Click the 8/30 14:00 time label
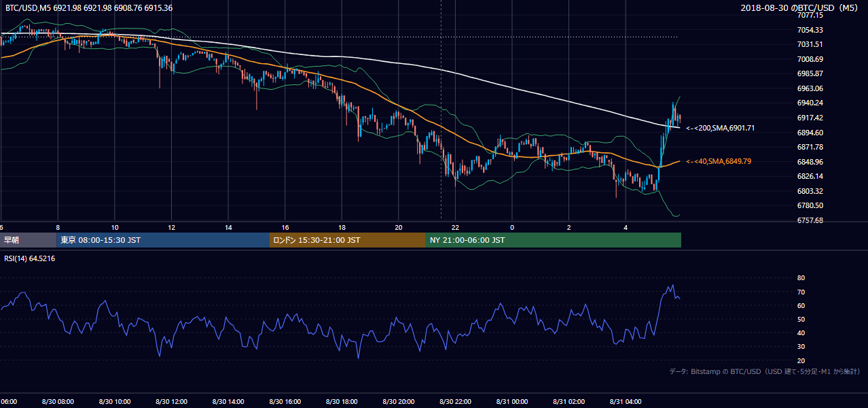Image resolution: width=868 pixels, height=408 pixels. 228,402
